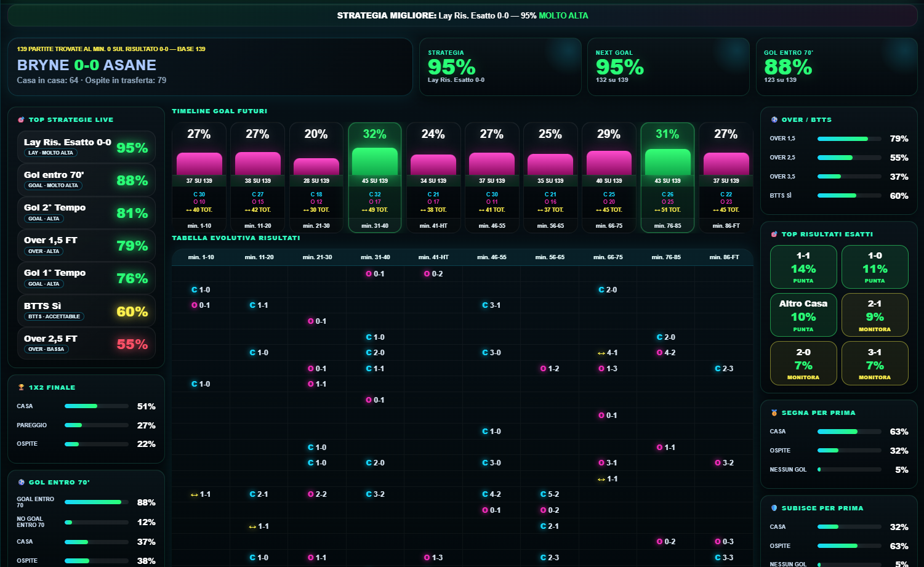Click the 1-1 14% exact result card
Screen dimensions: 924x567
tap(803, 267)
